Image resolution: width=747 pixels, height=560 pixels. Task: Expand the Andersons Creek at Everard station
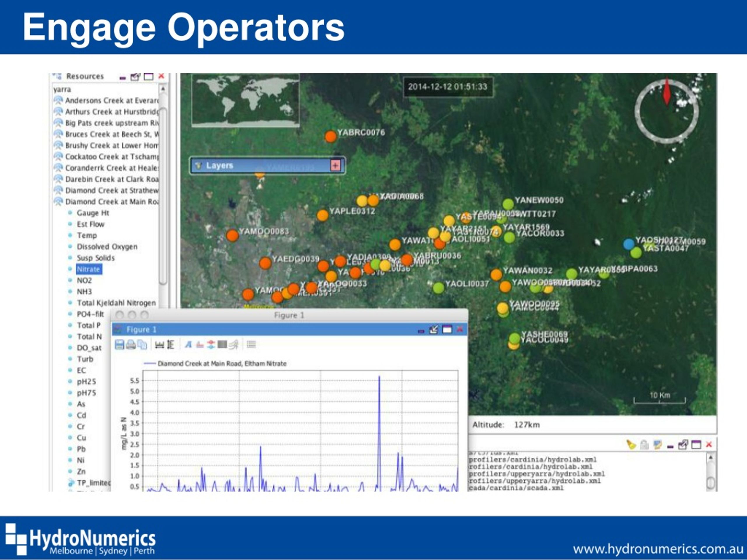[58, 100]
